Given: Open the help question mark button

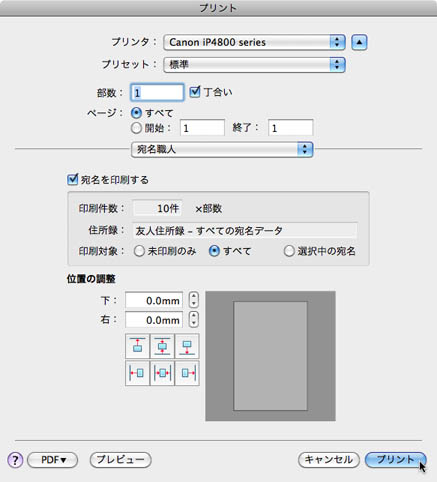Looking at the screenshot, I should tap(15, 460).
